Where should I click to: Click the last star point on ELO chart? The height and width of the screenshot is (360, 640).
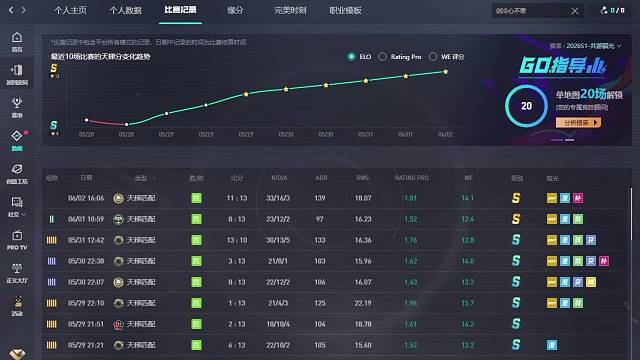tap(445, 72)
